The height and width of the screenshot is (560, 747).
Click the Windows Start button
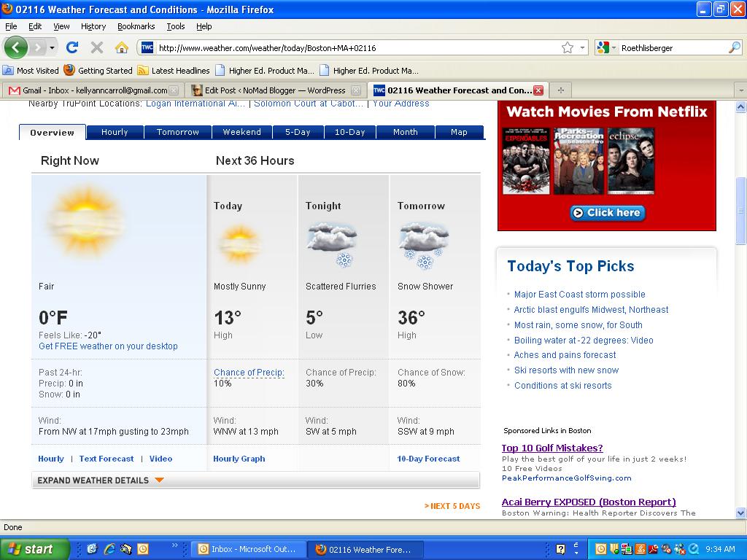pyautogui.click(x=34, y=549)
